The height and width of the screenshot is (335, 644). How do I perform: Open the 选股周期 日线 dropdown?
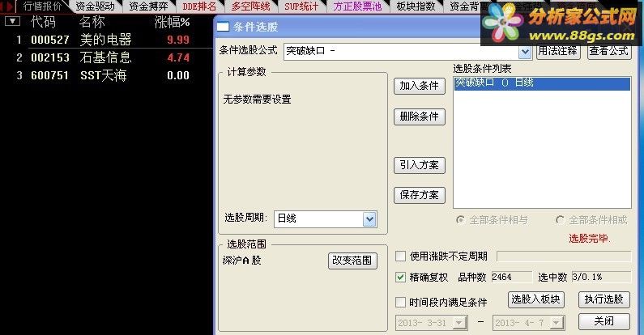369,219
